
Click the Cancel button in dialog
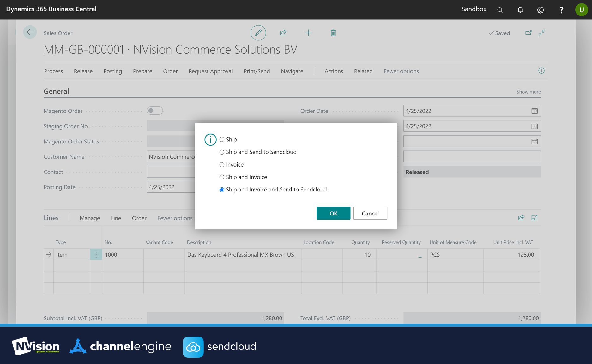point(370,213)
